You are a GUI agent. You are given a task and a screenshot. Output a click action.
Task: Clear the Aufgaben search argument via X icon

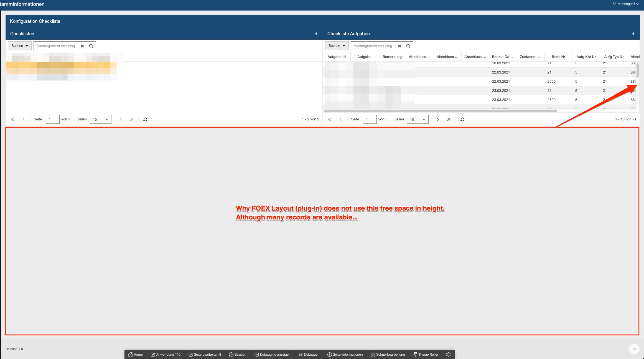399,46
